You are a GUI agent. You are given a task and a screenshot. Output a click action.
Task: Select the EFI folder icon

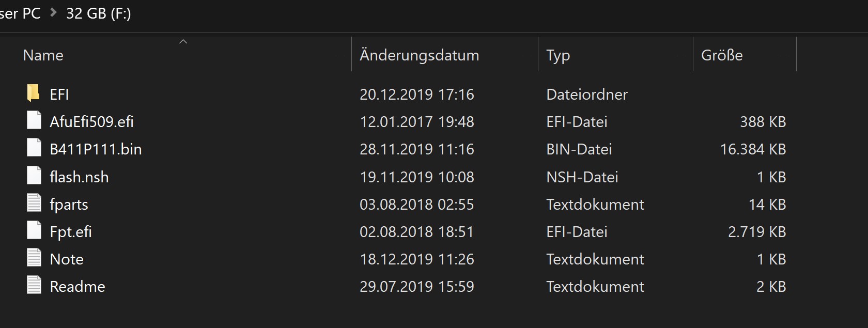33,93
